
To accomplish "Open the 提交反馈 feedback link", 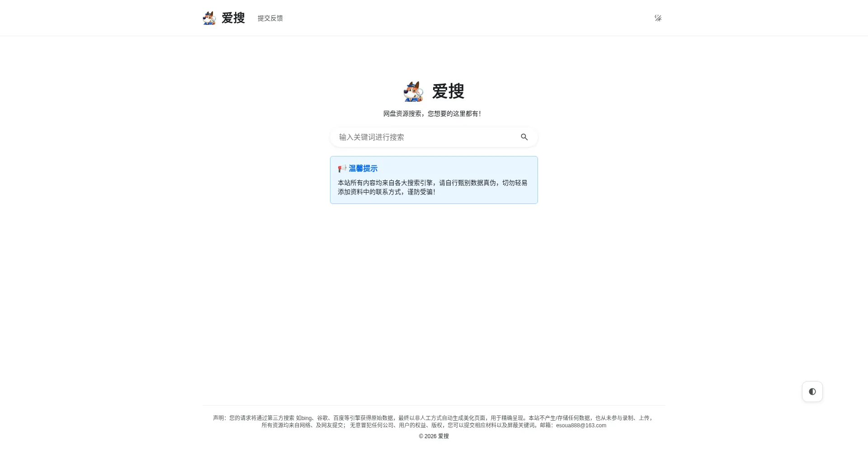I will coord(270,18).
